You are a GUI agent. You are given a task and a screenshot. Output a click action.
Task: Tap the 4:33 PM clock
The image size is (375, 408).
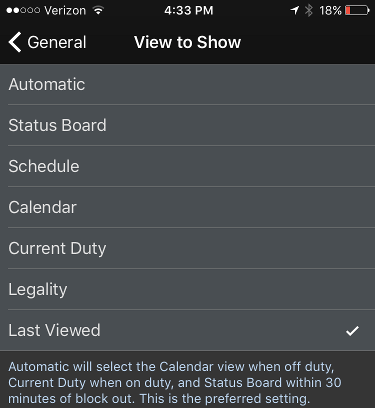click(x=189, y=10)
